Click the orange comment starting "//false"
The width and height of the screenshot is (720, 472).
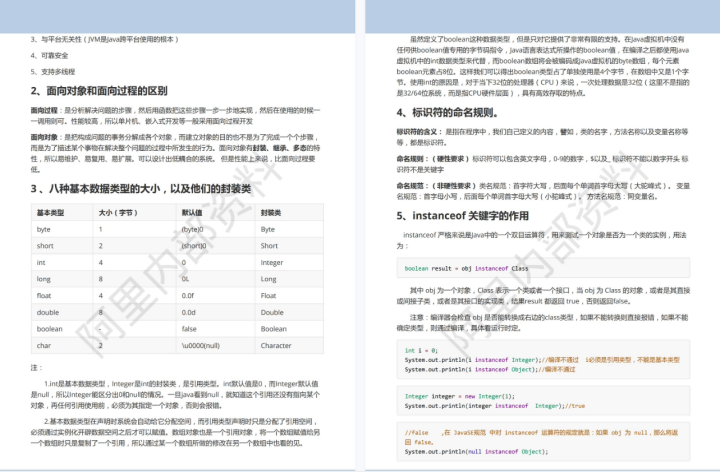tap(541, 437)
